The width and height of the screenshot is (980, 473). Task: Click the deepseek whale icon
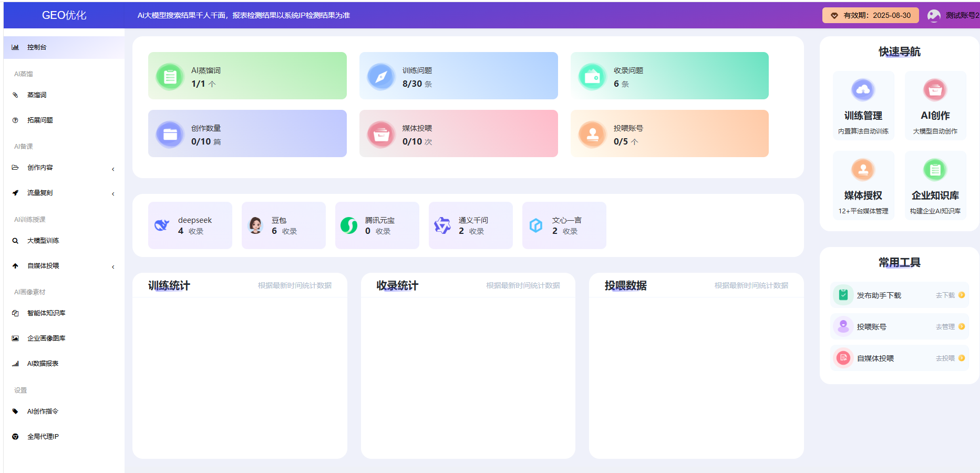point(162,225)
